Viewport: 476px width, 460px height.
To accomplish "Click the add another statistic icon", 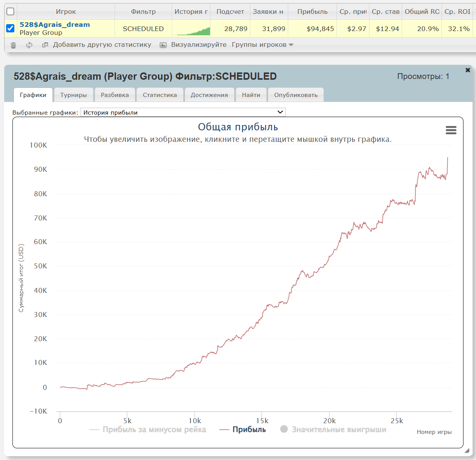I will 45,45.
